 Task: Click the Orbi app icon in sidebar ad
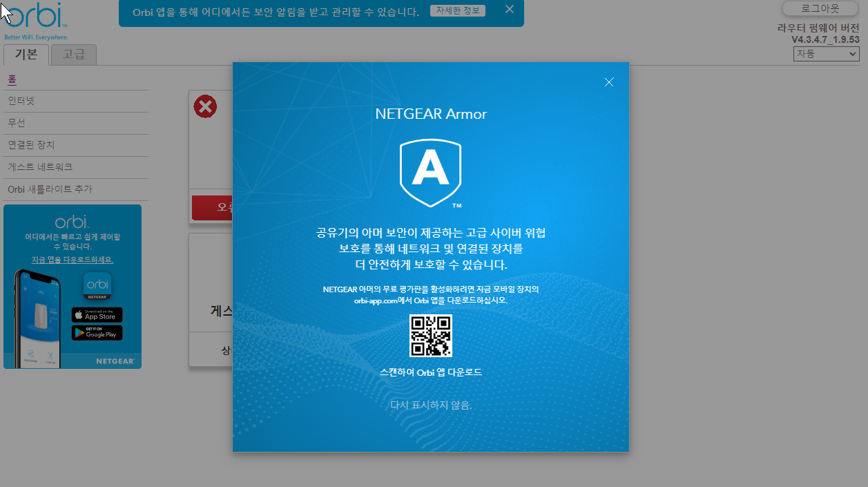coord(97,286)
